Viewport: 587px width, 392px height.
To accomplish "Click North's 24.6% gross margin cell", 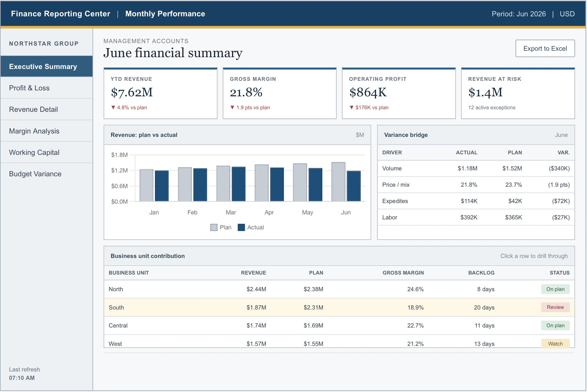I will click(415, 289).
